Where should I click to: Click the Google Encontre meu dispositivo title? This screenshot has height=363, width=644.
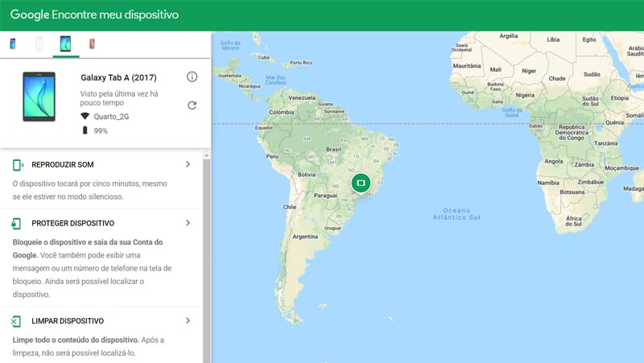point(94,14)
